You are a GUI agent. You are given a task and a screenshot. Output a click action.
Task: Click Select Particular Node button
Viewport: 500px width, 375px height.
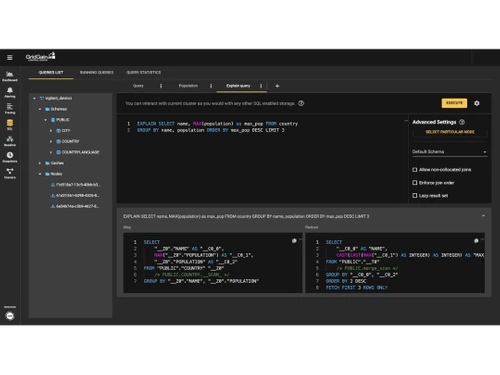point(450,132)
